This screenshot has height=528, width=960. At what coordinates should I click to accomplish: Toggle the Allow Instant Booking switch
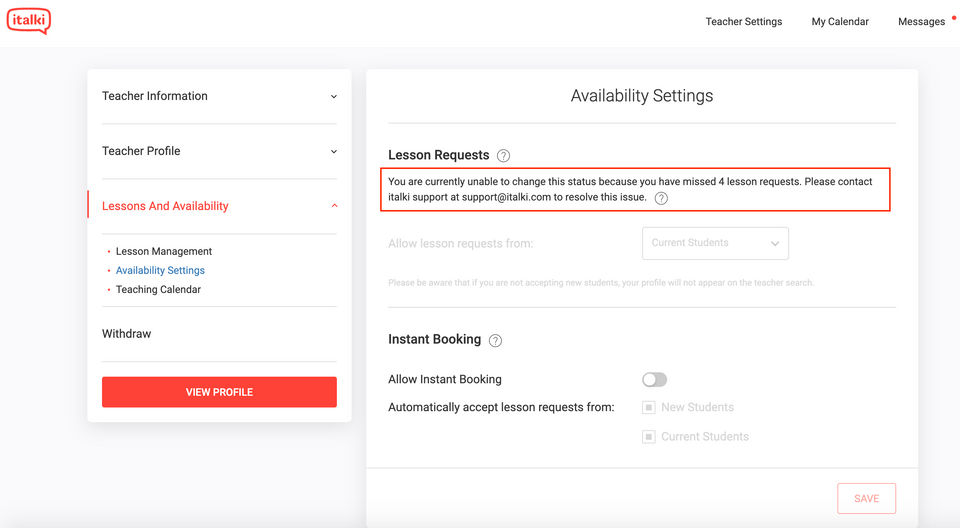[654, 380]
